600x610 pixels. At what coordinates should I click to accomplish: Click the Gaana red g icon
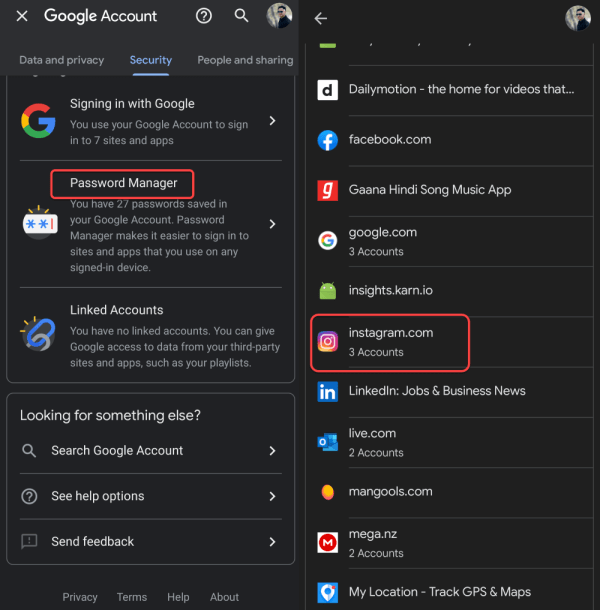pos(328,191)
